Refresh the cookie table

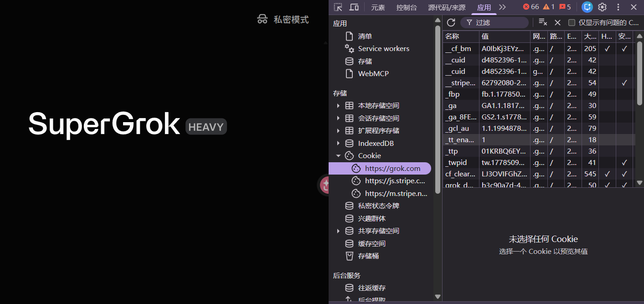[x=451, y=22]
